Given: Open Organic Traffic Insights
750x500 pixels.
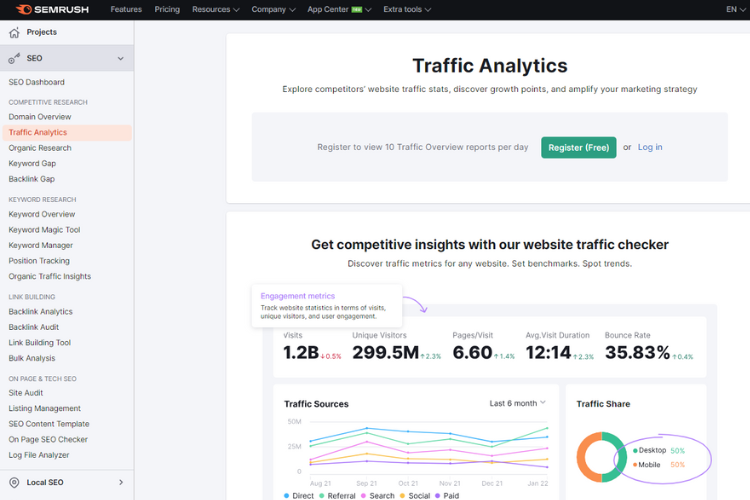Looking at the screenshot, I should (x=49, y=277).
